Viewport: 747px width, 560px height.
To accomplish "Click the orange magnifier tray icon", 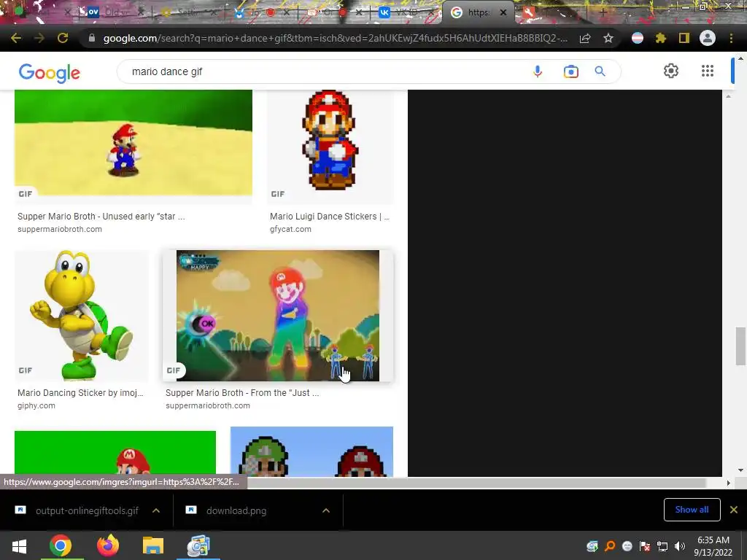I will (609, 546).
